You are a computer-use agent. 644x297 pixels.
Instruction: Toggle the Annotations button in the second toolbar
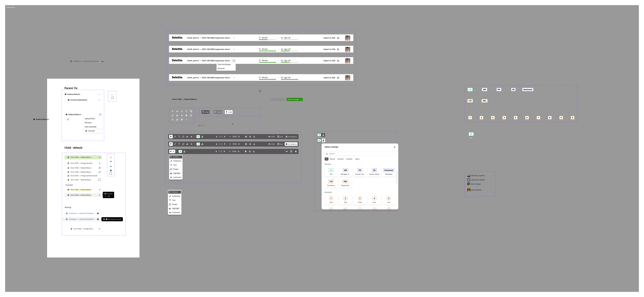291,144
